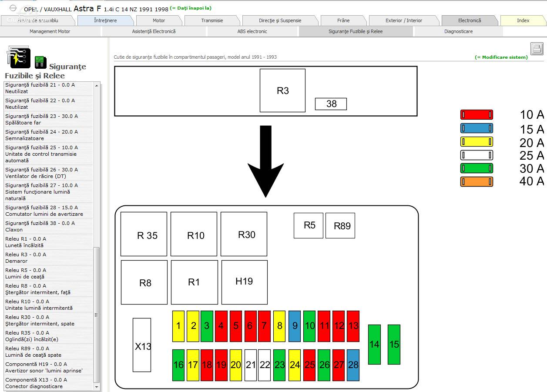Click yellow fuse number 24
The height and width of the screenshot is (392, 547).
[295, 365]
